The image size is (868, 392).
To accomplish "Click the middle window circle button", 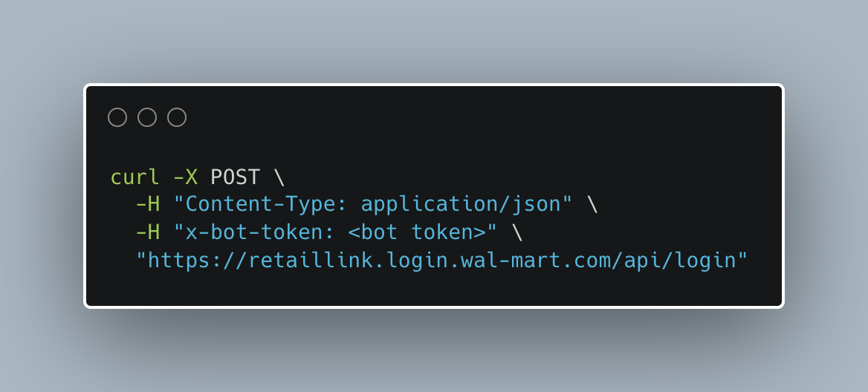I will [147, 117].
